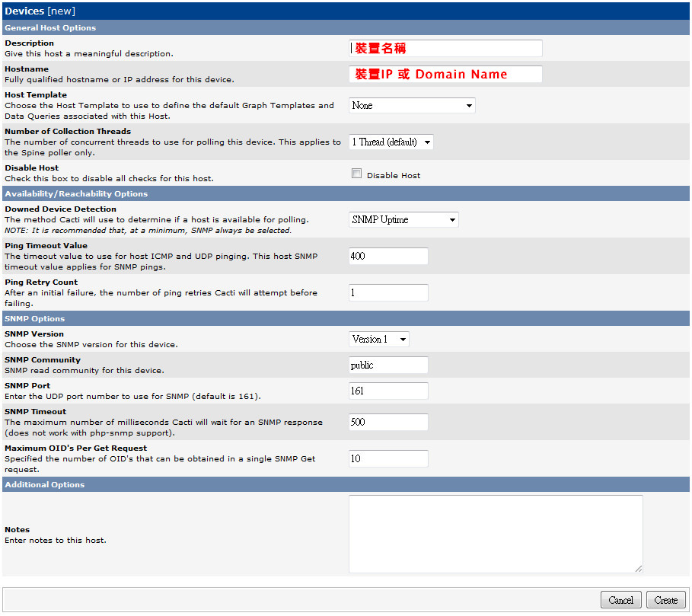692x616 pixels.
Task: Click the 'Number of Collection Threads' label
Action: point(68,132)
